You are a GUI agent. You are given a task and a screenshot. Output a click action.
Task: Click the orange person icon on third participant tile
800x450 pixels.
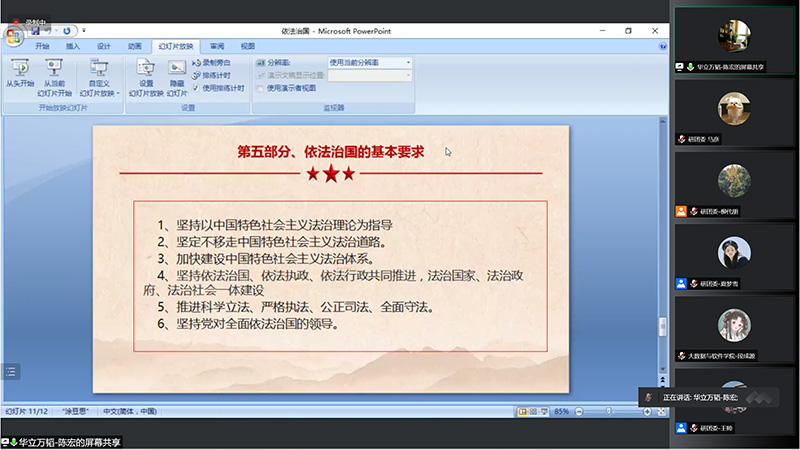(x=681, y=211)
